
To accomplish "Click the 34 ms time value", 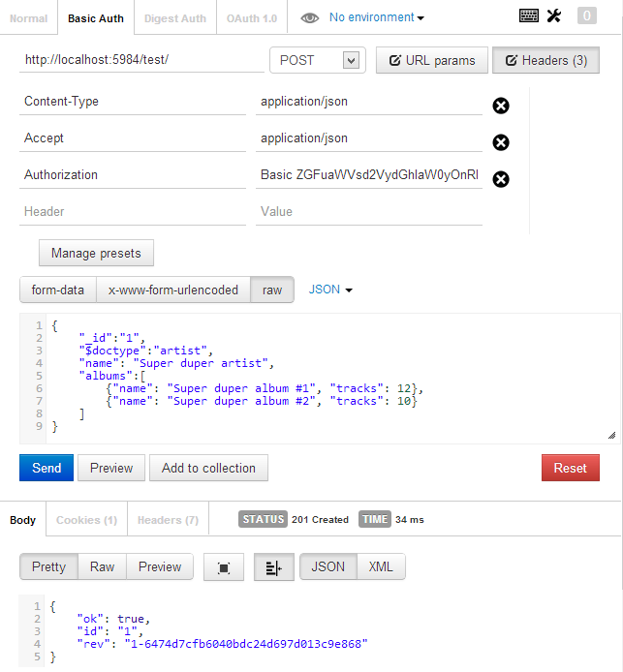I will pyautogui.click(x=410, y=520).
